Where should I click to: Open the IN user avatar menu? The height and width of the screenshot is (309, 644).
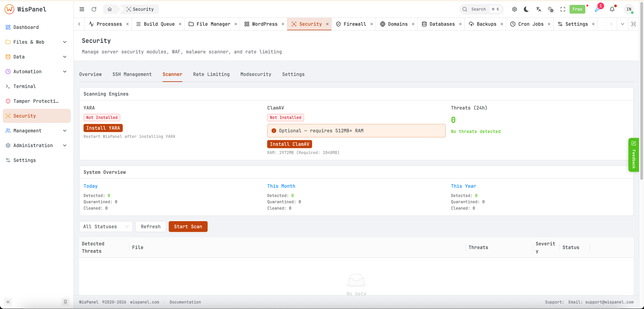click(x=629, y=9)
